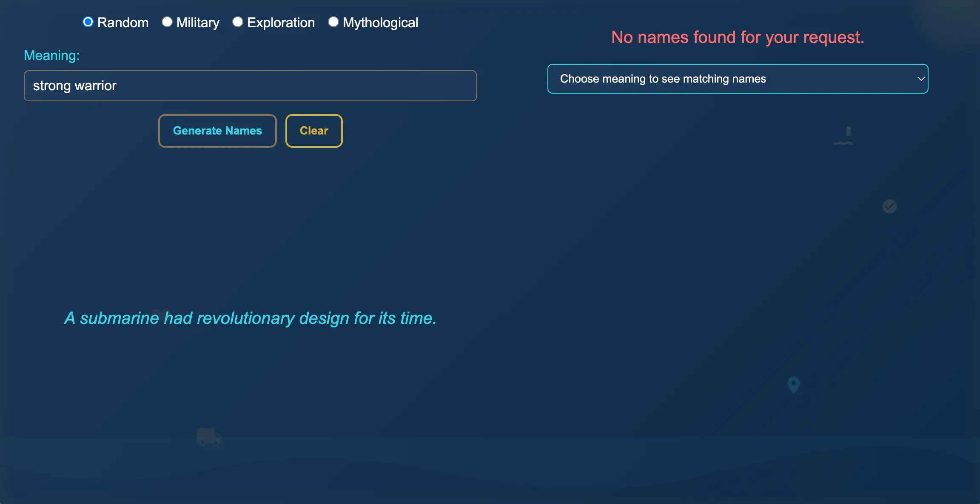Click Clear to reset the meaning
Image resolution: width=980 pixels, height=504 pixels.
click(313, 131)
